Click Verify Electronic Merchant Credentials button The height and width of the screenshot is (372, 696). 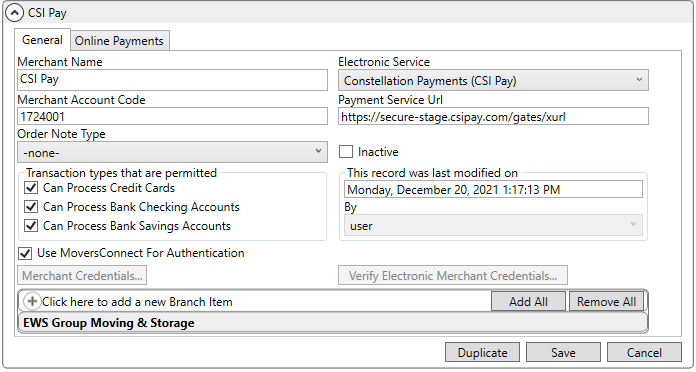[x=453, y=276]
